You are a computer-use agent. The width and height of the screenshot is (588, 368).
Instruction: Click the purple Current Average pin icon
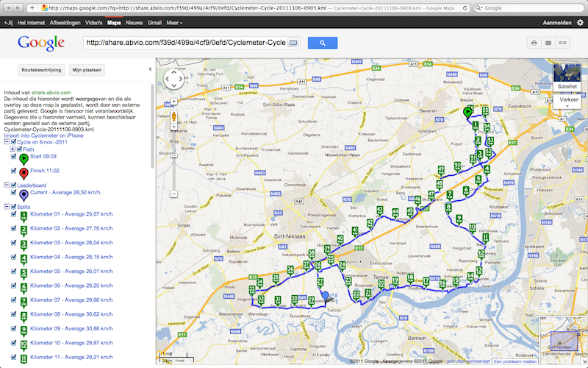[x=24, y=195]
